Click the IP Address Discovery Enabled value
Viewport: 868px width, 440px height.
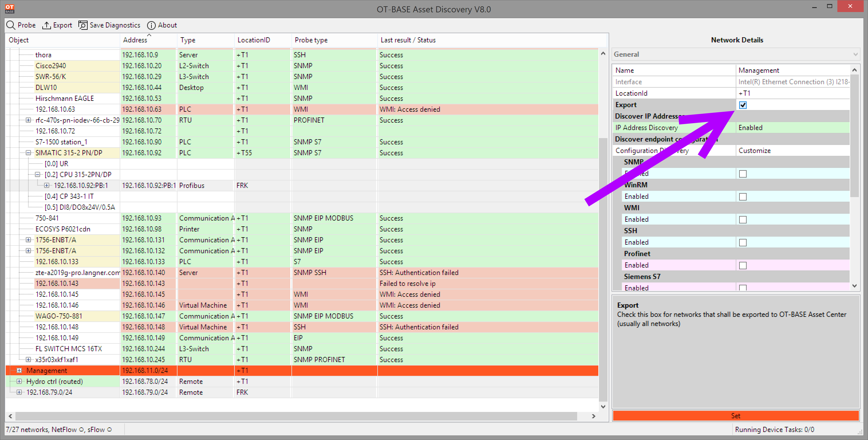coord(792,127)
